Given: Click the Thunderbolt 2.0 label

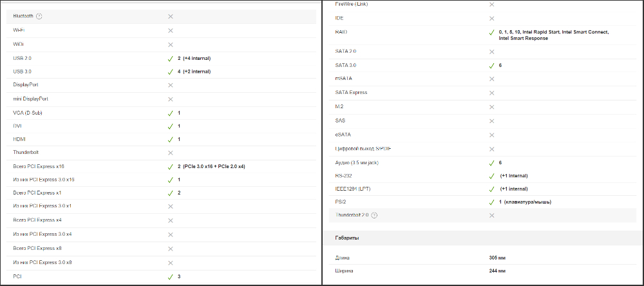Looking at the screenshot, I should [x=352, y=215].
